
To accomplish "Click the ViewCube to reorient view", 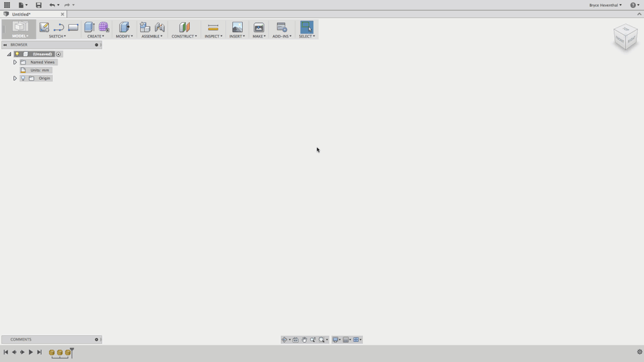I will [625, 38].
